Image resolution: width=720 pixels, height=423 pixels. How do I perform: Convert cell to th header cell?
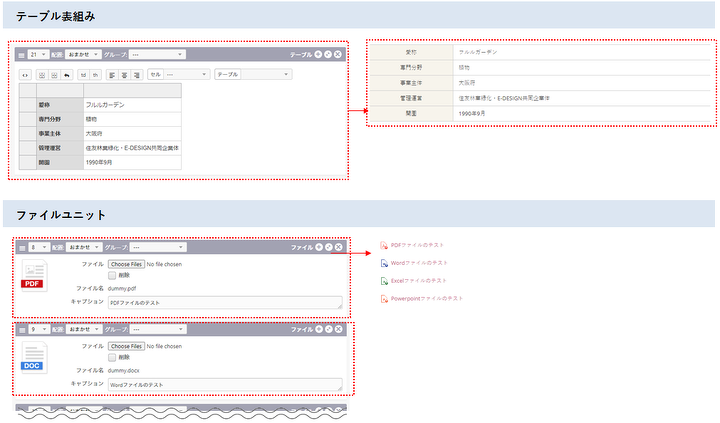click(x=96, y=75)
